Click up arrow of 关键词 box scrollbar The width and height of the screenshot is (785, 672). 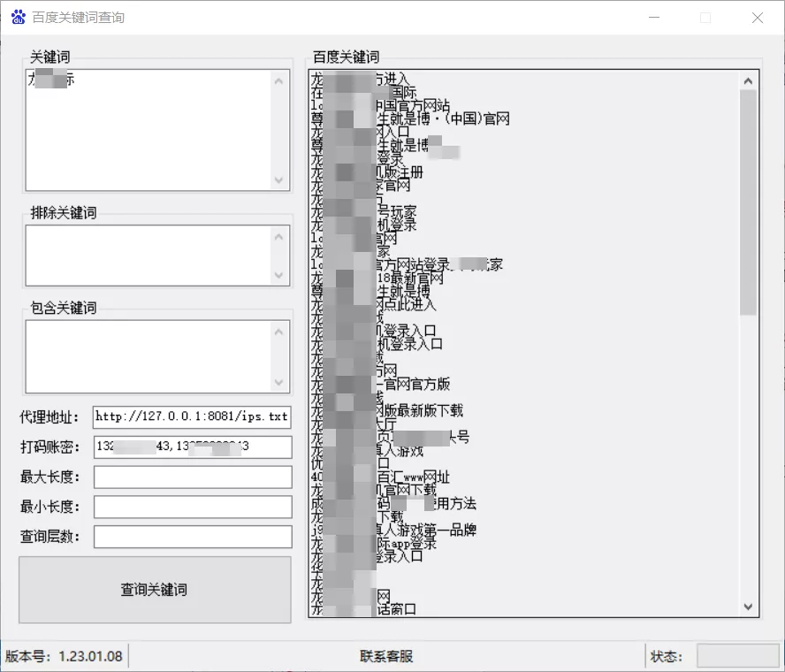click(278, 81)
